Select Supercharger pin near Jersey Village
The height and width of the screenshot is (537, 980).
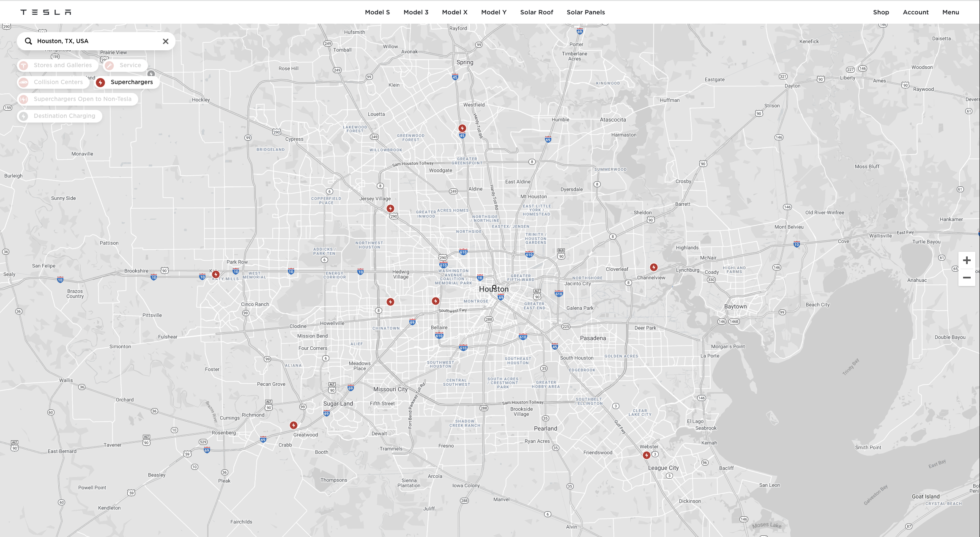390,208
